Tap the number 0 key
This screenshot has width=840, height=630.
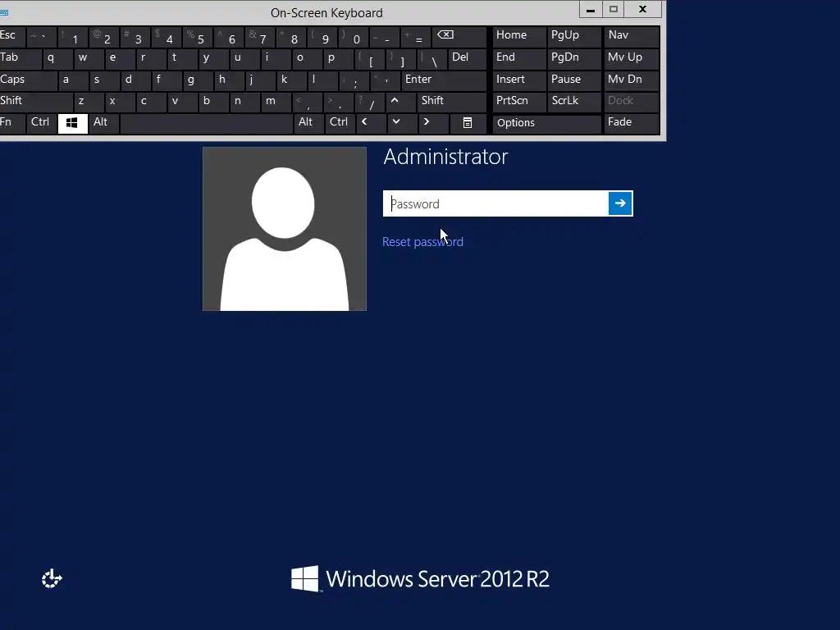(354, 37)
